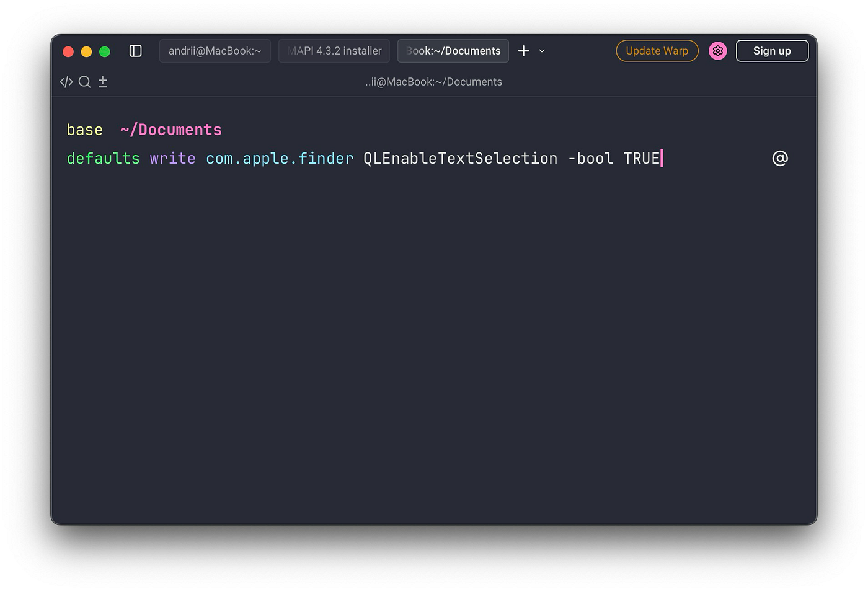Toggle the sidebar panel icon
Viewport: 868px width, 592px height.
135,51
